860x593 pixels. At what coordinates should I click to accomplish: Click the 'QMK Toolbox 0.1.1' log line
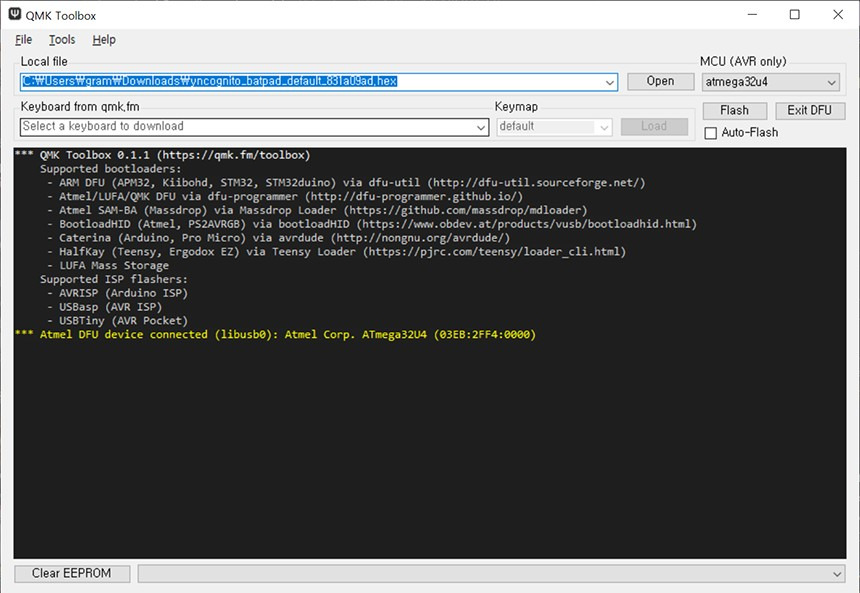pyautogui.click(x=163, y=155)
